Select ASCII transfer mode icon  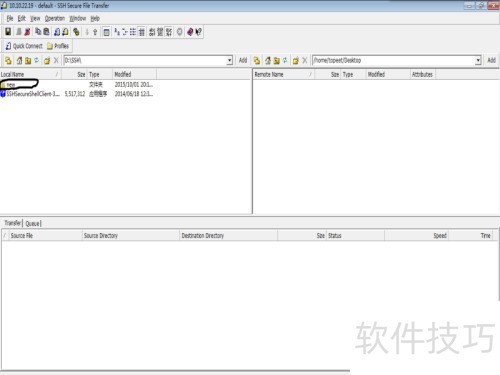click(152, 32)
